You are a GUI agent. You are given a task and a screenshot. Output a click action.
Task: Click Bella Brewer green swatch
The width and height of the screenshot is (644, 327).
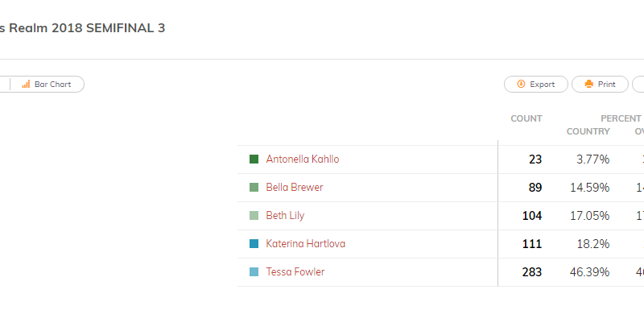pos(254,188)
